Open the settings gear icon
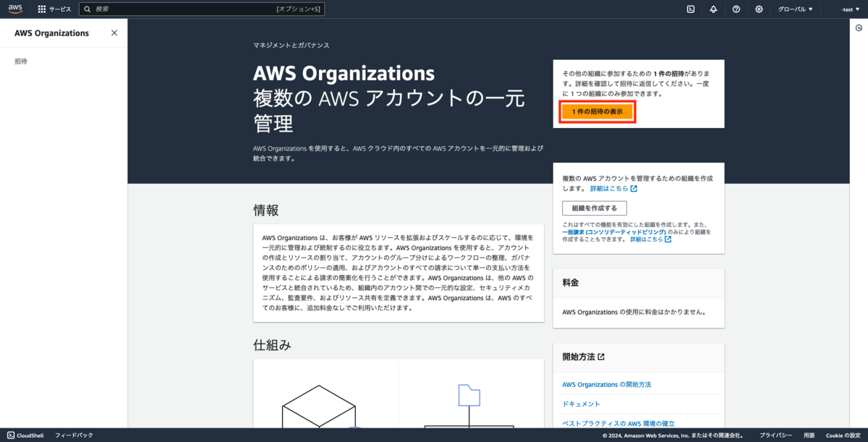 pos(759,9)
